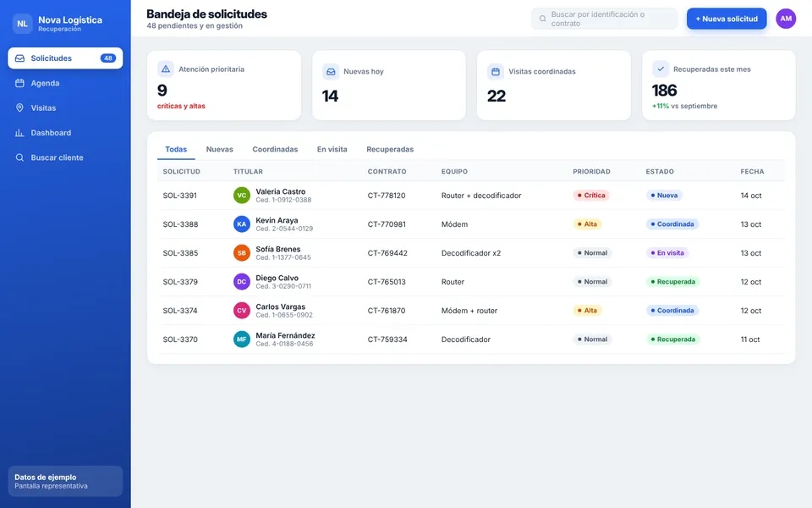
Task: Click the Nueva solicitud button
Action: [727, 19]
